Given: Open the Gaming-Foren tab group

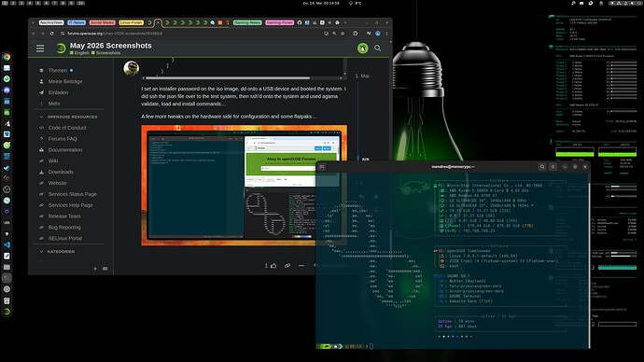Looking at the screenshot, I should (279, 22).
